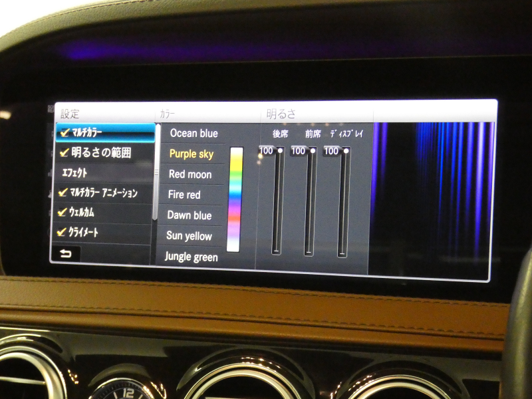Toggle the マルチカラー checkbox
This screenshot has width=532, height=399.
pos(65,132)
